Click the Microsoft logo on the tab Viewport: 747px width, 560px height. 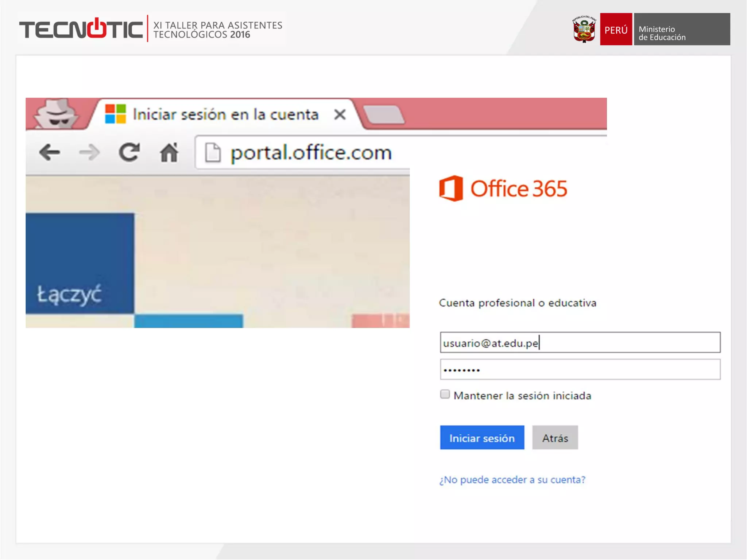(x=115, y=114)
